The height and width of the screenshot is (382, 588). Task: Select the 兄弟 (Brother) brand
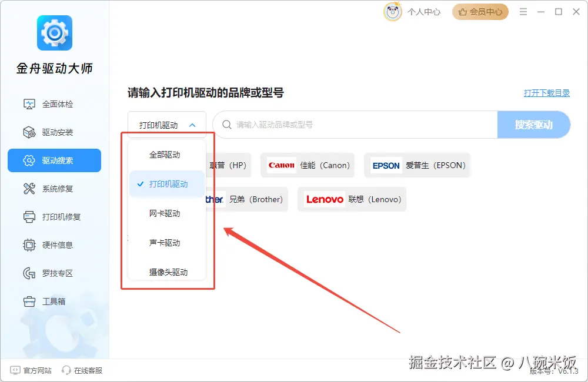click(247, 199)
